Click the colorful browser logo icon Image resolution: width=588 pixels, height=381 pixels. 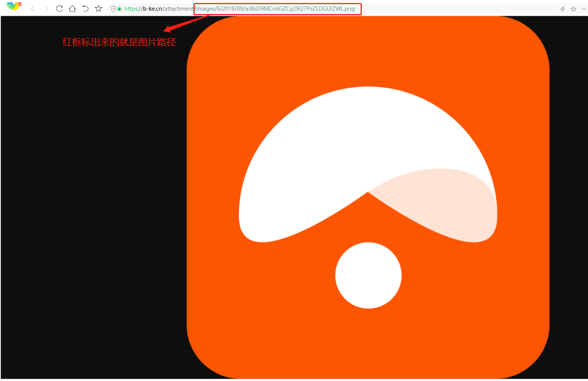[13, 5]
